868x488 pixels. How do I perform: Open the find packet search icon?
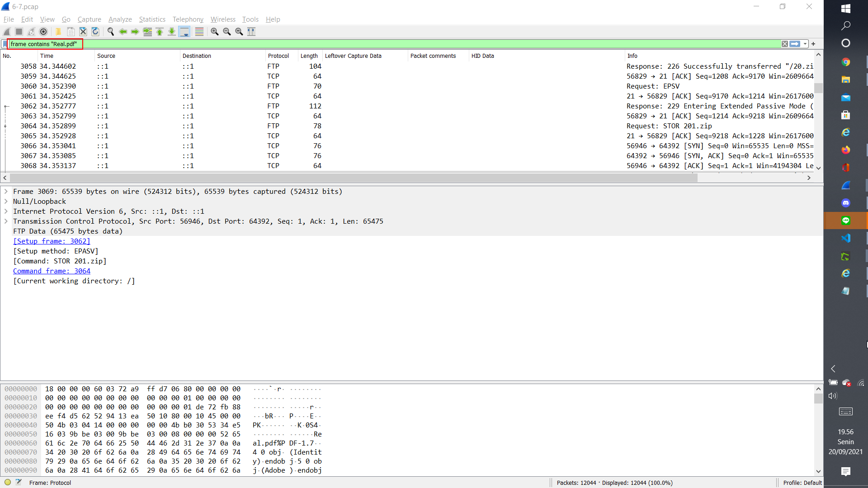tap(110, 31)
